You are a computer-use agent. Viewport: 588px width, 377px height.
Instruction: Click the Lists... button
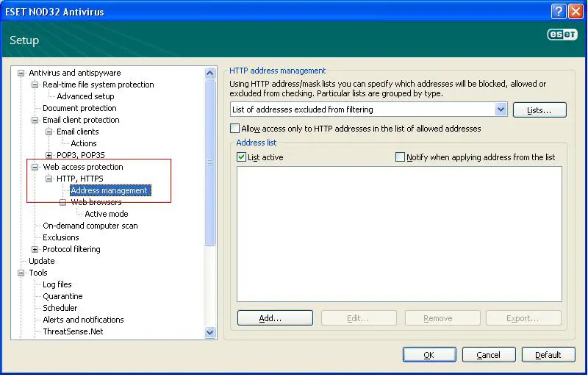click(539, 110)
